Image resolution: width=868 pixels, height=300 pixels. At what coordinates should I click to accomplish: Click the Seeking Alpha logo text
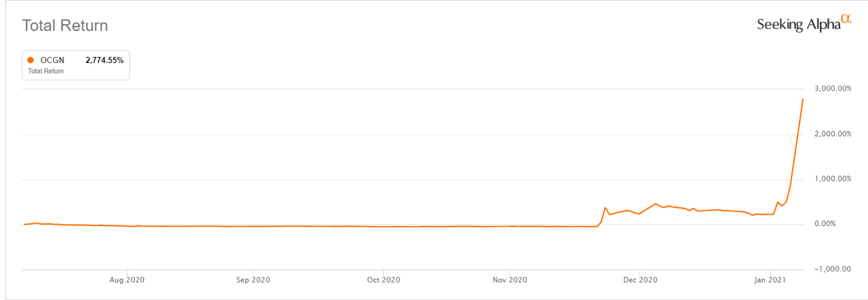[798, 25]
